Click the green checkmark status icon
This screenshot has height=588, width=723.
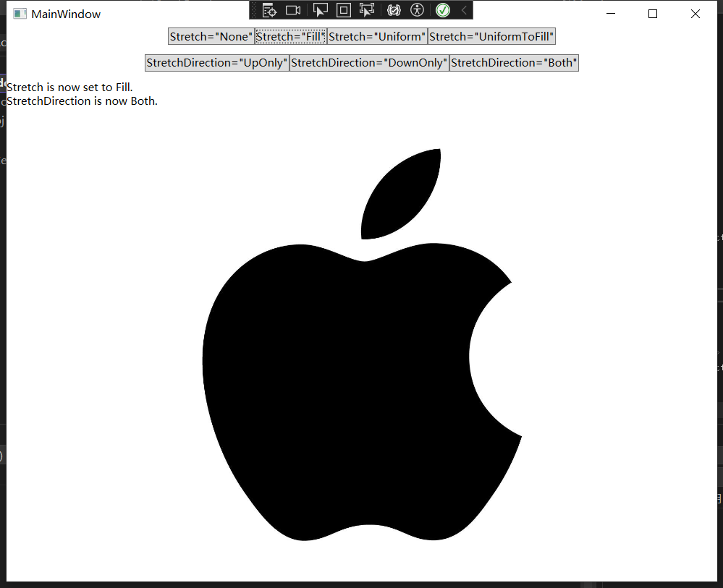point(443,10)
